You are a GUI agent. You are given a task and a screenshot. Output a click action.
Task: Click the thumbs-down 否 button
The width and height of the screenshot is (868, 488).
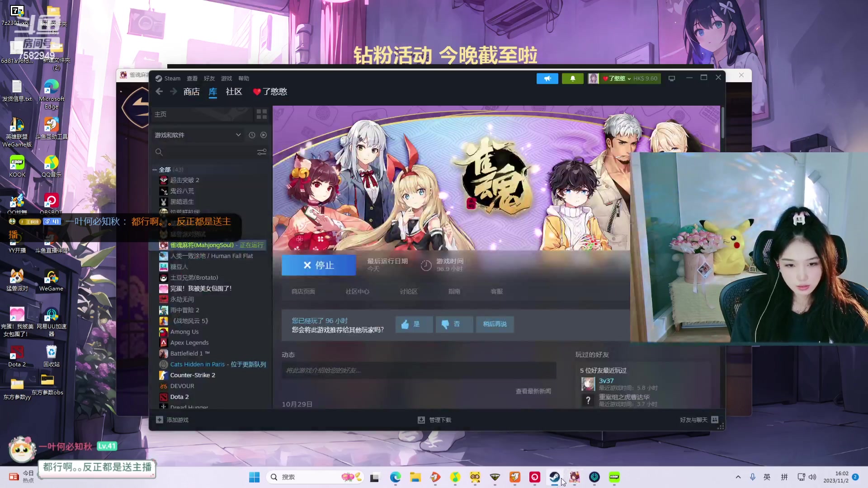click(454, 324)
